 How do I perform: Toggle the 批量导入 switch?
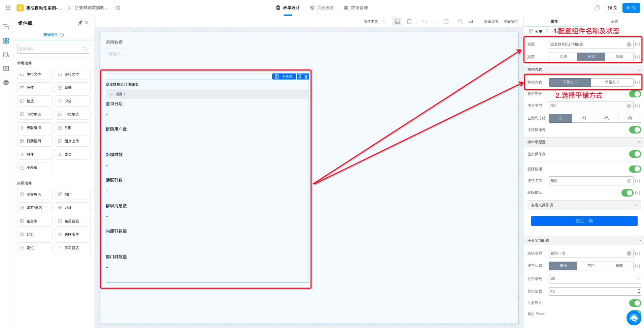[x=635, y=303]
